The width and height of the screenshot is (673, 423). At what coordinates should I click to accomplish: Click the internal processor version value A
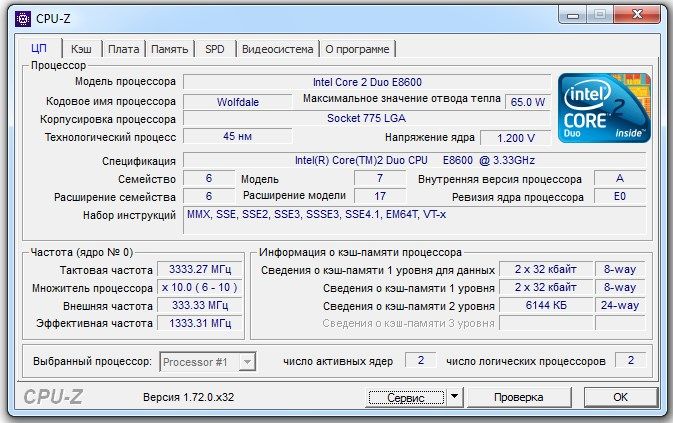[x=620, y=178]
